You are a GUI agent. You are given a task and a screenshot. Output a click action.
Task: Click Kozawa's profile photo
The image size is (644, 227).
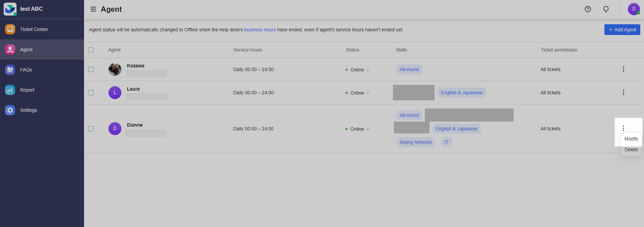[x=115, y=69]
